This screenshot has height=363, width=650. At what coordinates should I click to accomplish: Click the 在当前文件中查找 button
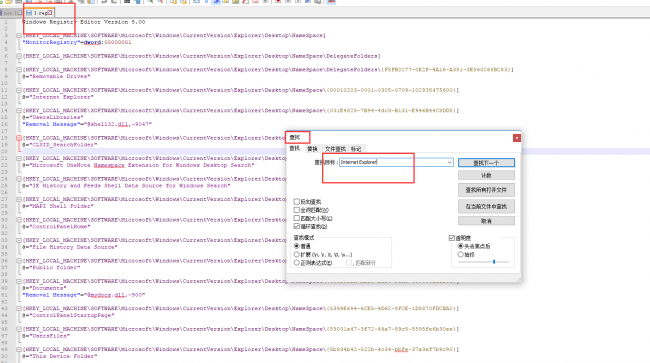[486, 206]
